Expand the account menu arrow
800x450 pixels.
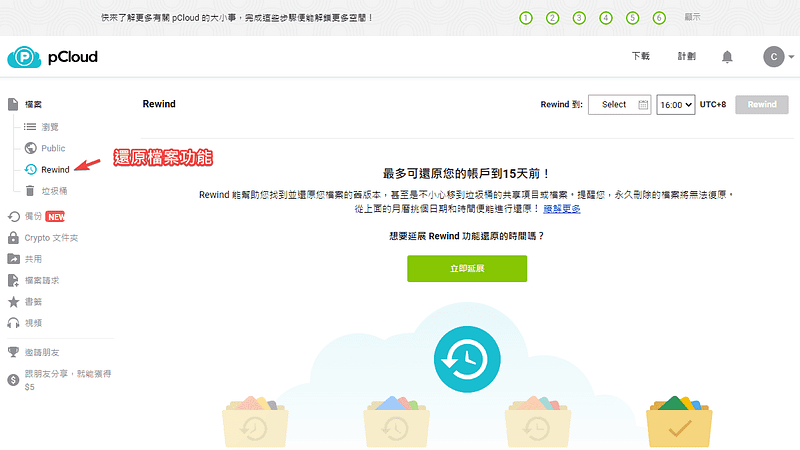tap(791, 57)
